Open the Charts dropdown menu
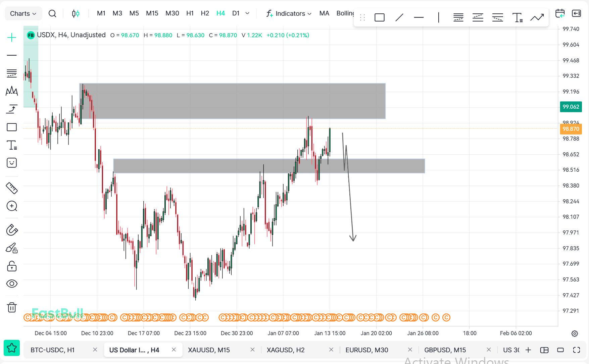Image resolution: width=589 pixels, height=364 pixels. coord(23,13)
